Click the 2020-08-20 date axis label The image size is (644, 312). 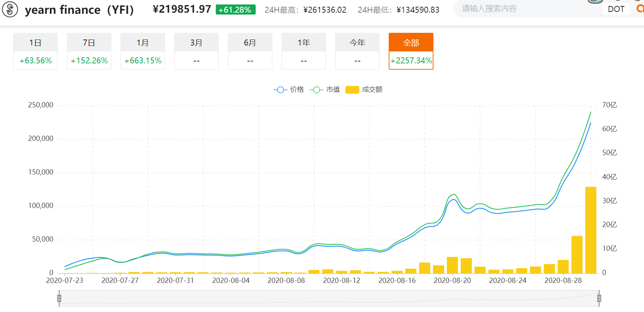[452, 280]
